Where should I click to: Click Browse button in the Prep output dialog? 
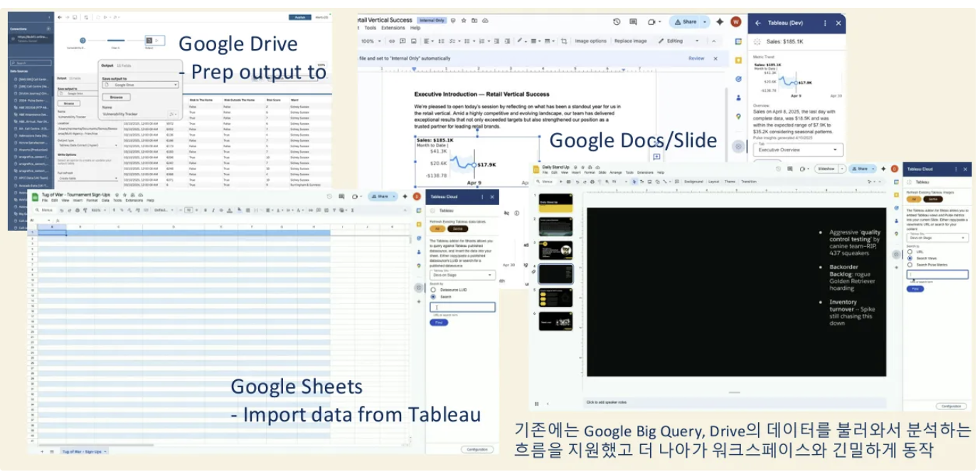tap(116, 98)
